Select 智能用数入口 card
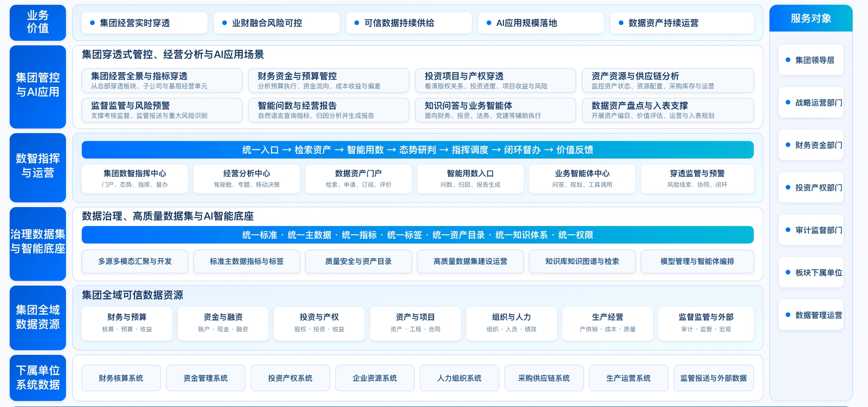Viewport: 868px width, 407px height. coord(470,178)
